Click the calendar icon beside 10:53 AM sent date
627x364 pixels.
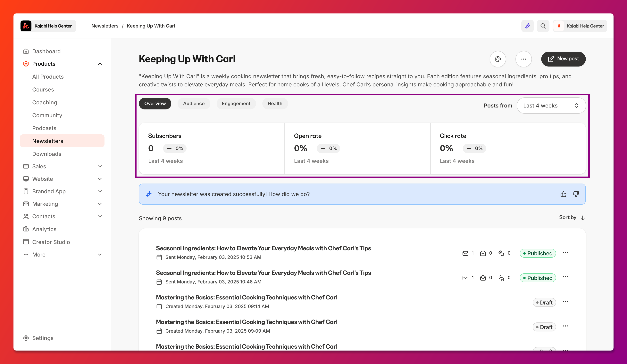159,257
